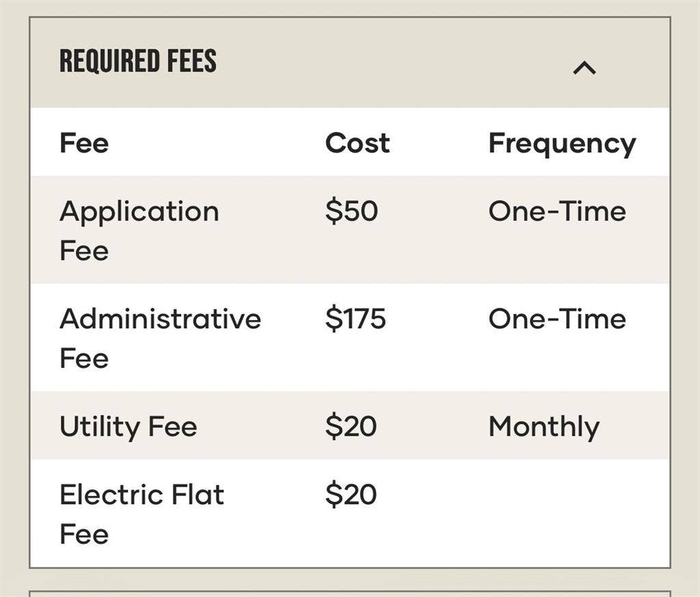This screenshot has width=700, height=597.
Task: Click the $50 application fee cost
Action: point(351,211)
